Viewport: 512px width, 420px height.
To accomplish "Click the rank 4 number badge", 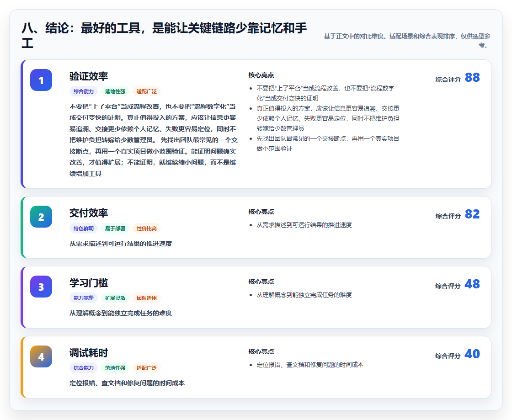I will click(x=41, y=356).
